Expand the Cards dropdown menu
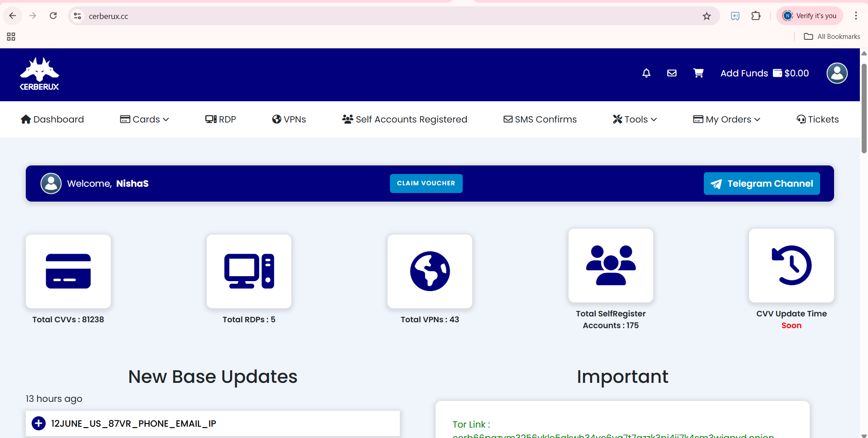The height and width of the screenshot is (438, 868). (144, 119)
